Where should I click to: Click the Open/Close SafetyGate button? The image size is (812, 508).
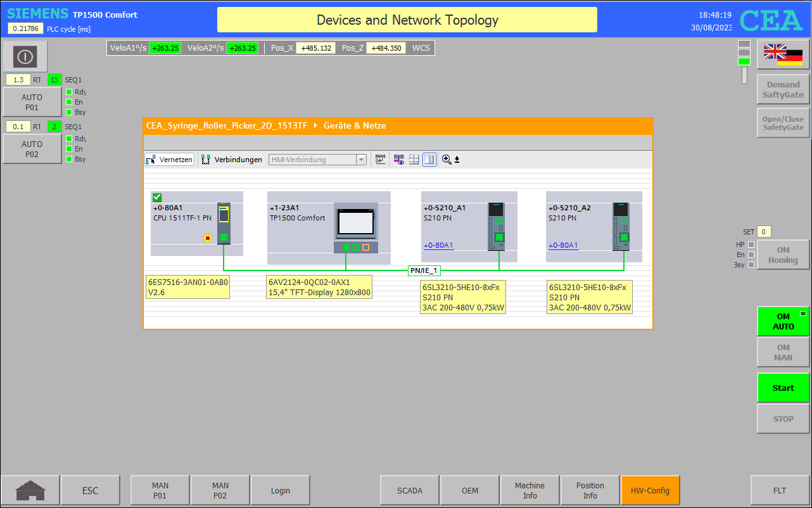tap(783, 123)
